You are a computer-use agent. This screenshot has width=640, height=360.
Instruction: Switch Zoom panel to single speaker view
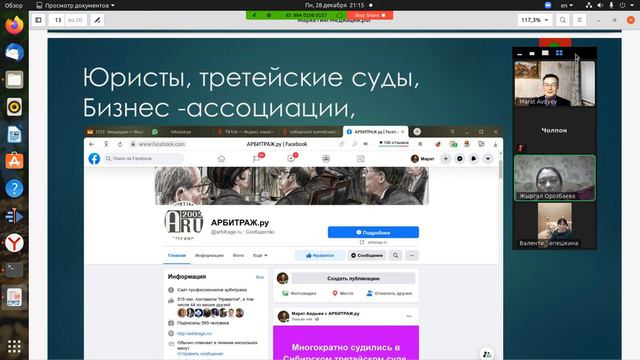tap(545, 53)
